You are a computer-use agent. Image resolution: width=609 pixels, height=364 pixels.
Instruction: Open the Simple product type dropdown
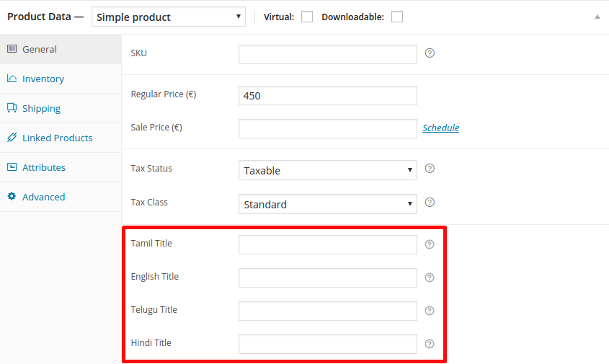(169, 17)
